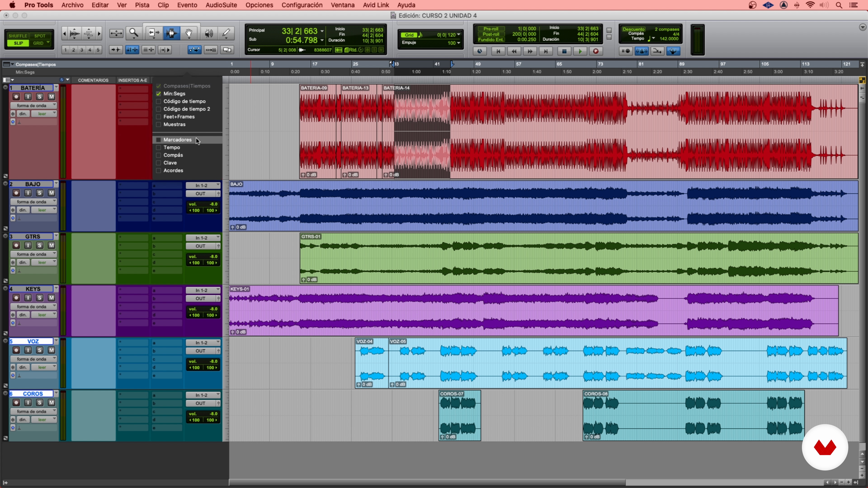Open GTRS track view 'forma de onda' selector

[33, 254]
